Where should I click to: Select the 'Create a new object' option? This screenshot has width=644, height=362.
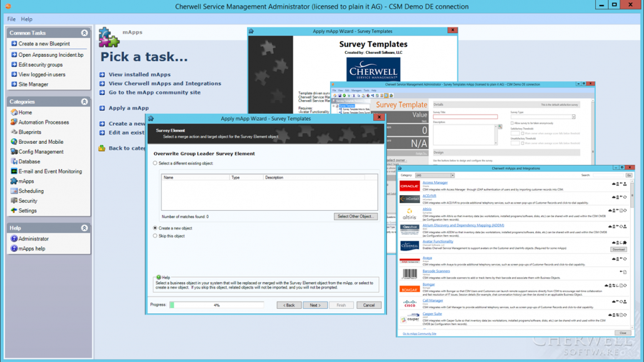155,228
